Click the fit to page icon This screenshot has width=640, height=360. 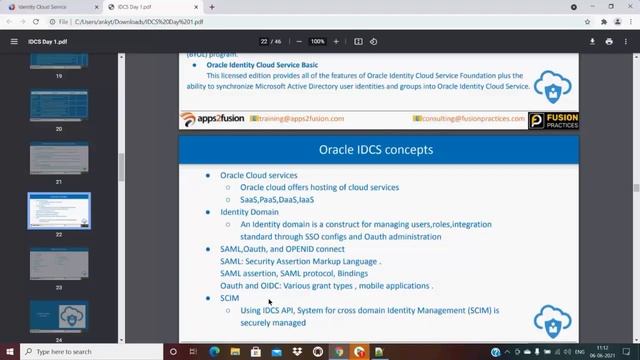click(x=358, y=42)
